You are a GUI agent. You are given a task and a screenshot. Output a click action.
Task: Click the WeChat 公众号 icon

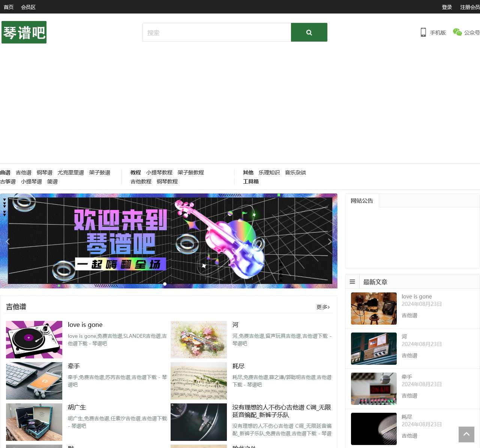coord(457,33)
